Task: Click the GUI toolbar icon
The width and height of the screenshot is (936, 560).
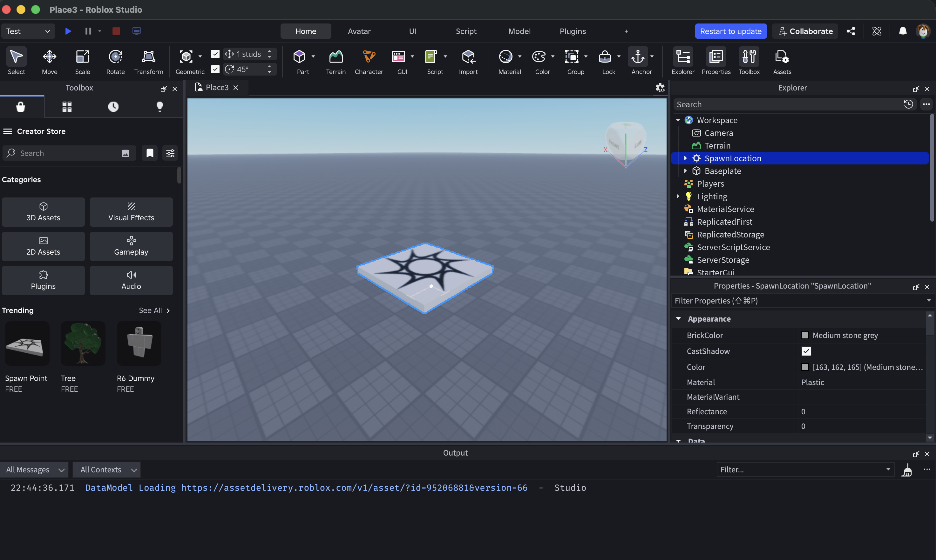Action: pyautogui.click(x=398, y=57)
